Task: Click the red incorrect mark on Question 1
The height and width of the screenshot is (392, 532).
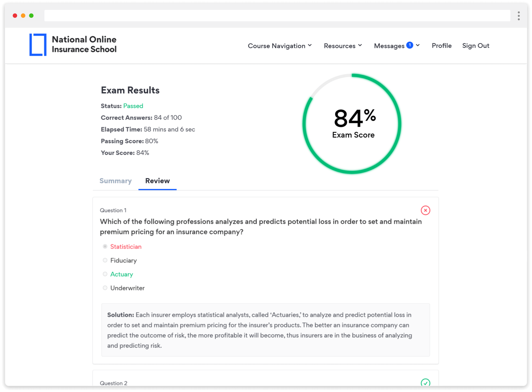Action: pos(425,210)
